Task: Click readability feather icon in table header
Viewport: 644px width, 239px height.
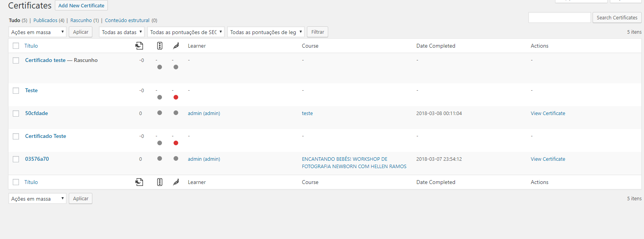Action: pyautogui.click(x=176, y=46)
